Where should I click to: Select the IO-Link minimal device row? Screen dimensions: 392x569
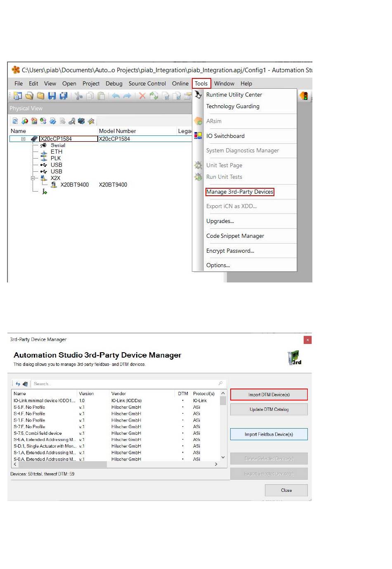pyautogui.click(x=116, y=401)
